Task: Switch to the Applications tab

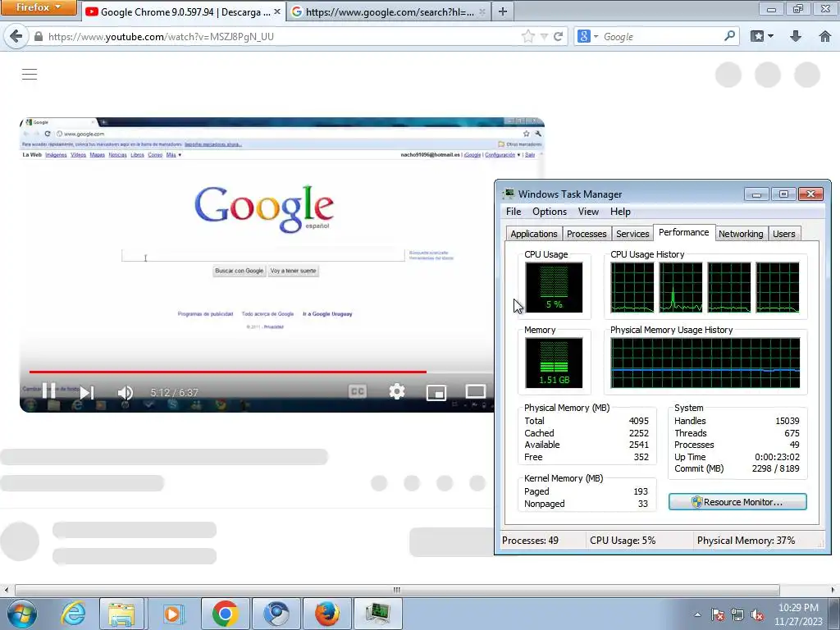Action: (x=533, y=234)
